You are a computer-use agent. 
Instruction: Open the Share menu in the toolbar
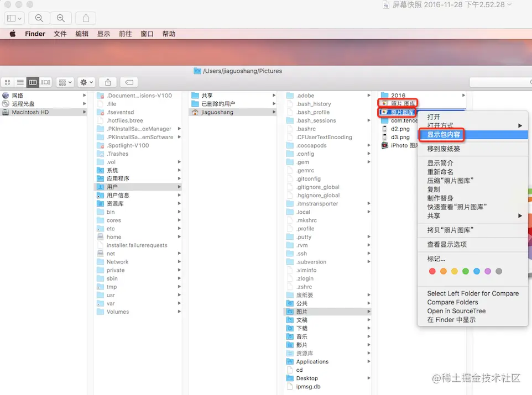(x=107, y=82)
